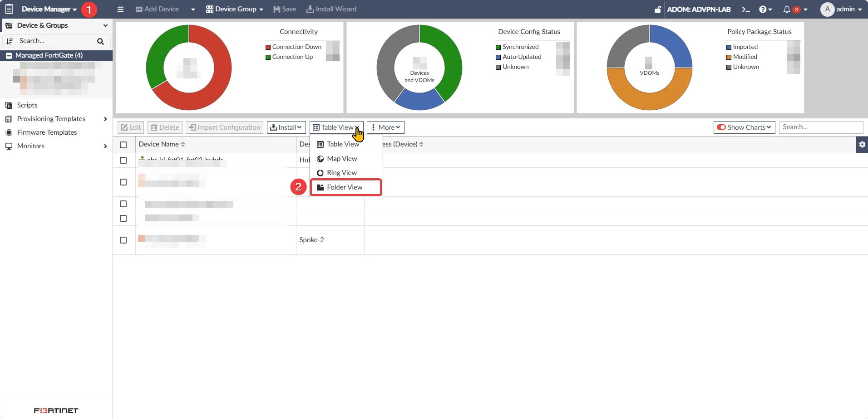Choose Ring View from the view menu
Image resolution: width=868 pixels, height=419 pixels.
[346, 173]
